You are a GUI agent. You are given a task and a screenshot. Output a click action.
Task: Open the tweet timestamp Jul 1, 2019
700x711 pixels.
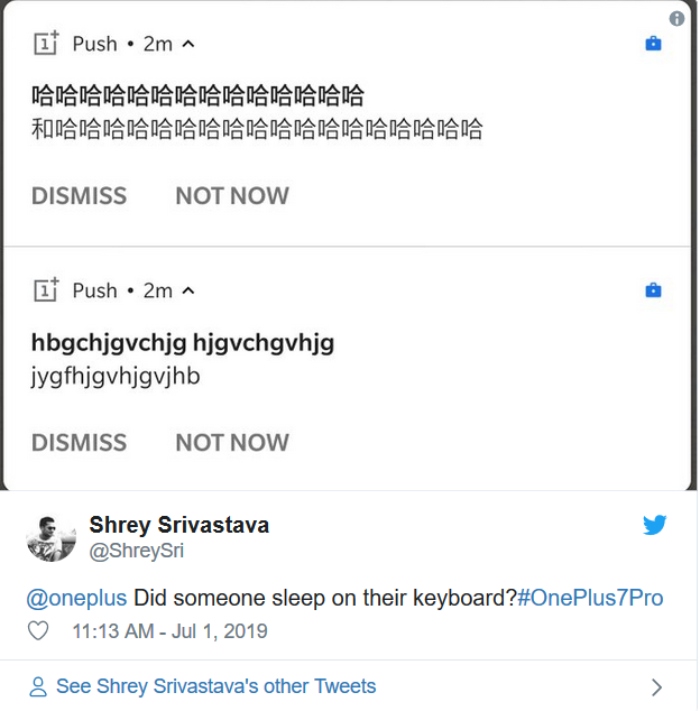170,632
